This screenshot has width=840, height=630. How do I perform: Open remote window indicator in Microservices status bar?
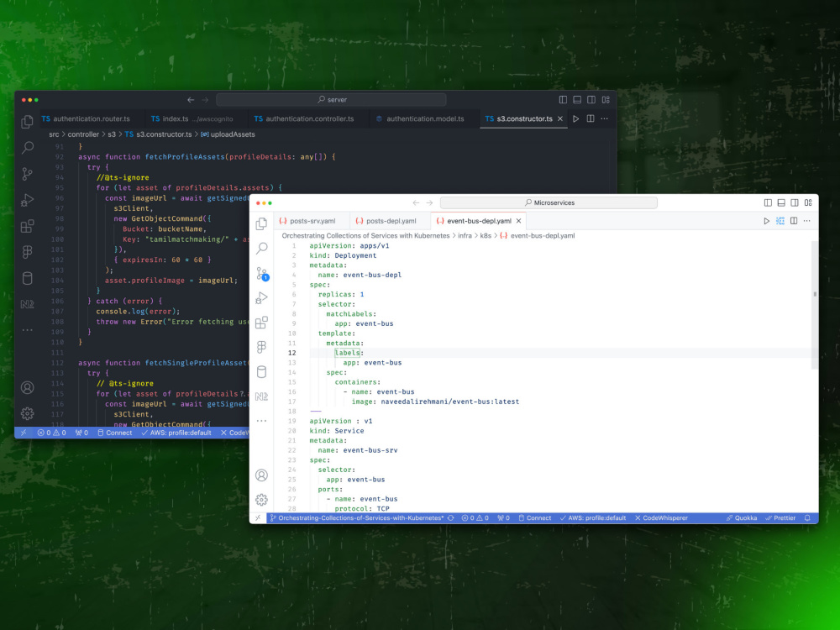pos(258,518)
